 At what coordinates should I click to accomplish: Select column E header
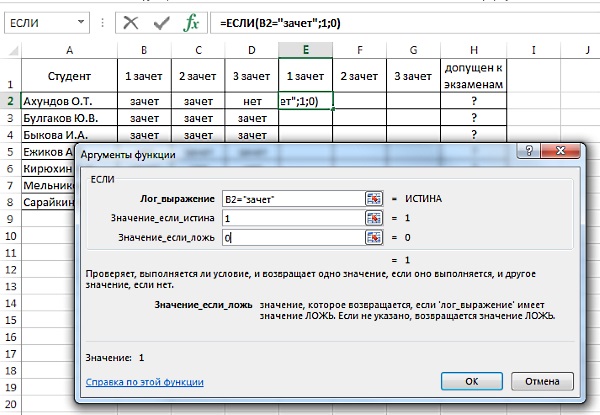pyautogui.click(x=305, y=50)
